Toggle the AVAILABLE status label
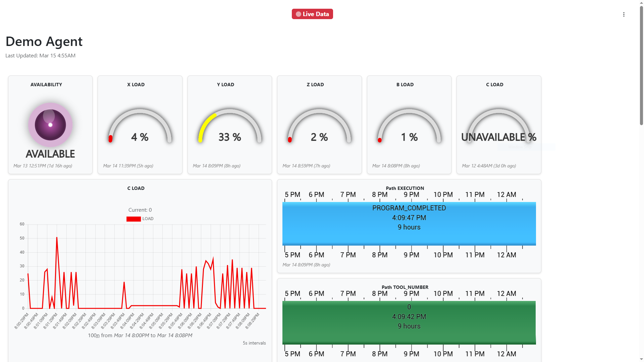Image resolution: width=644 pixels, height=362 pixels. pos(50,154)
